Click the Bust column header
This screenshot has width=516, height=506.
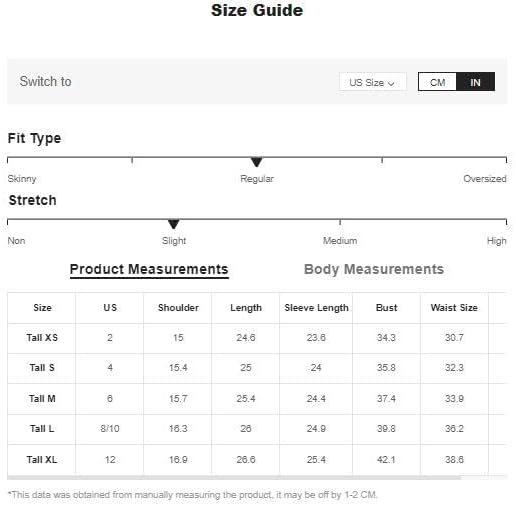coord(386,308)
